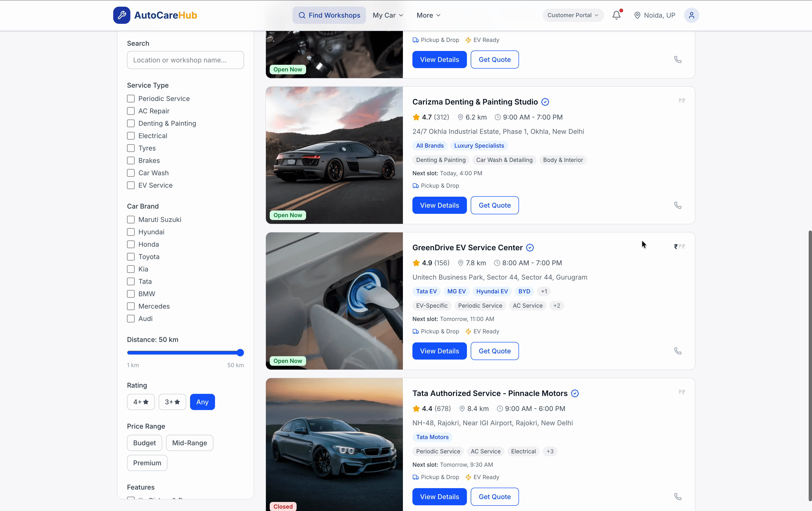This screenshot has height=511, width=812.
Task: Expand the More menu
Action: pos(428,15)
